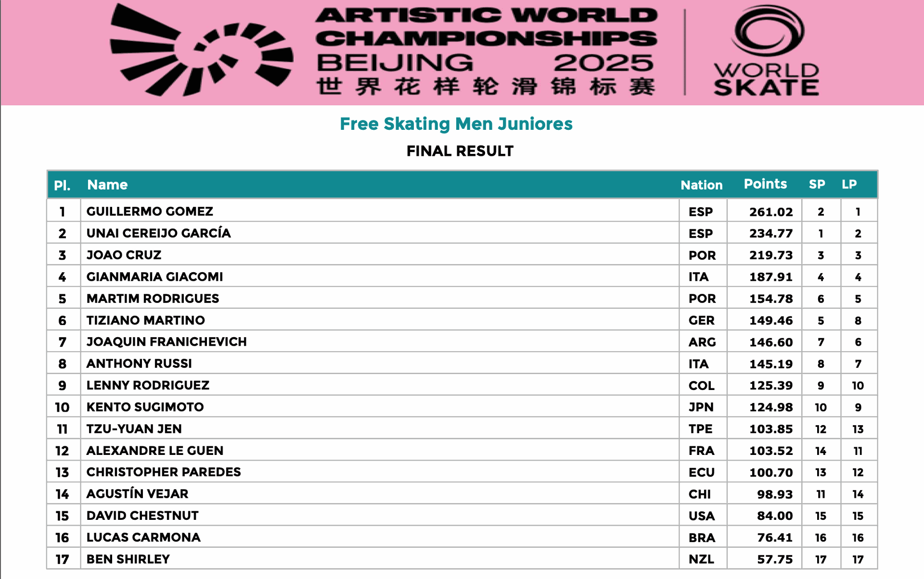Click the World Skate swirl logo
This screenshot has width=924, height=579.
pos(767,31)
